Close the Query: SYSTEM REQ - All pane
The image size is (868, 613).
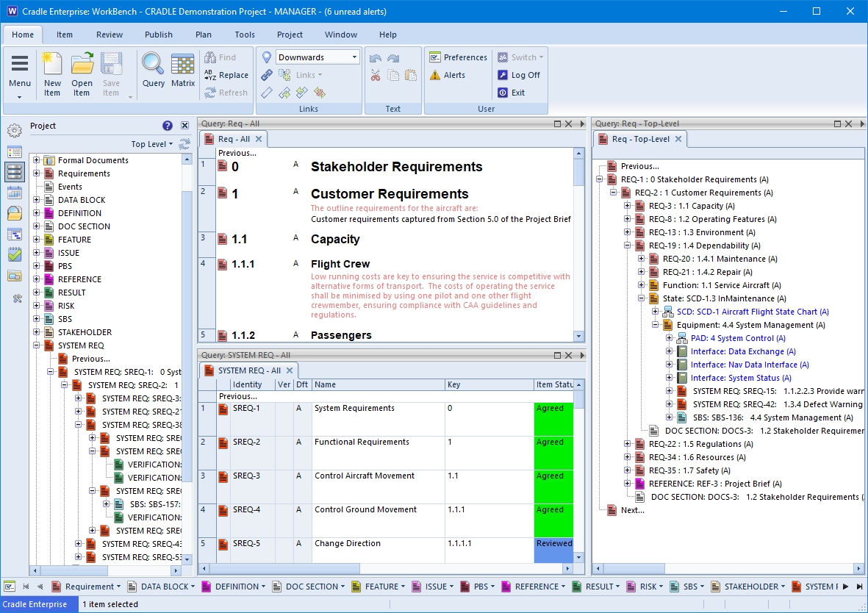point(569,355)
